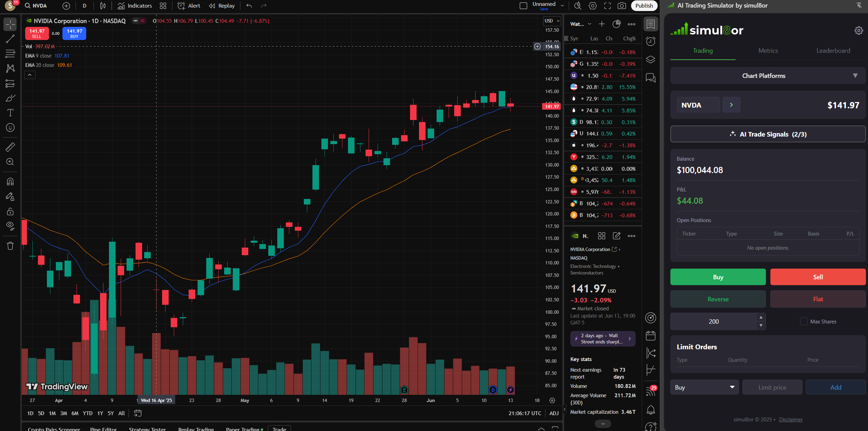Start bar Replay mode
The width and height of the screenshot is (868, 431).
222,6
